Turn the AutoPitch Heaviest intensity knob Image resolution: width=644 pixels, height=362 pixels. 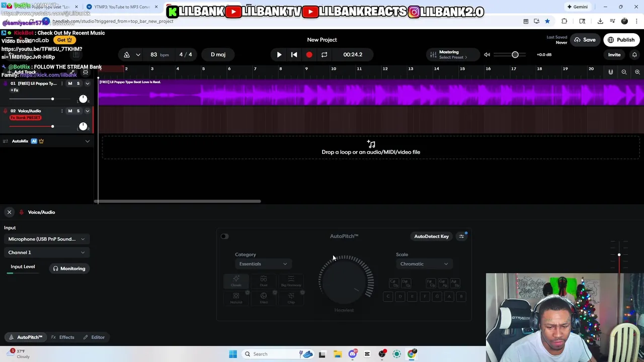click(x=345, y=282)
